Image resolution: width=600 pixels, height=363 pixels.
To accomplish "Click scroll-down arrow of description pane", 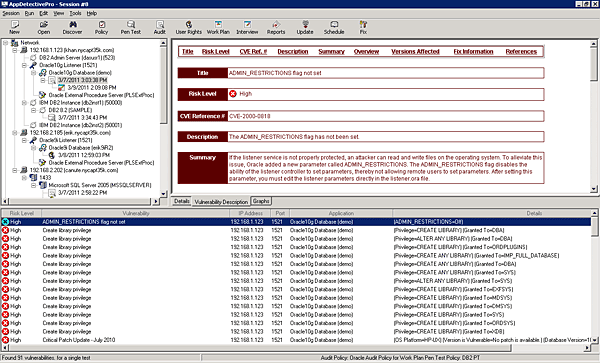I will [x=593, y=189].
